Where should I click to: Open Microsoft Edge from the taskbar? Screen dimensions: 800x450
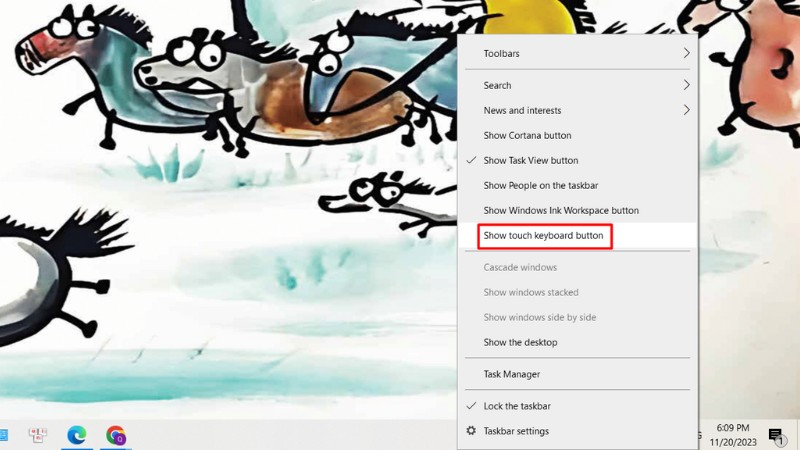77,435
